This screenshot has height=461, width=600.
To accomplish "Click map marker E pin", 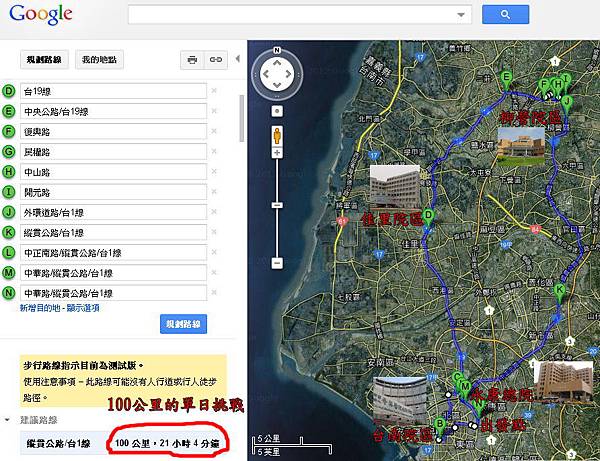I will click(x=506, y=80).
